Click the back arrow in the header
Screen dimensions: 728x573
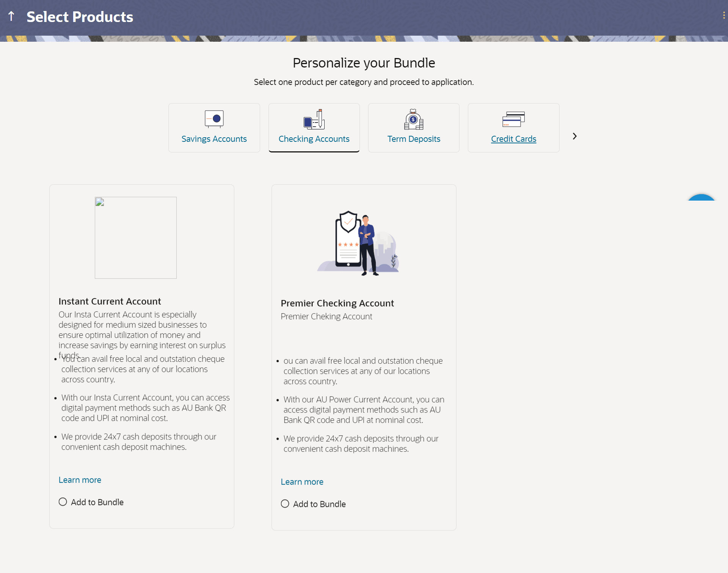[11, 16]
